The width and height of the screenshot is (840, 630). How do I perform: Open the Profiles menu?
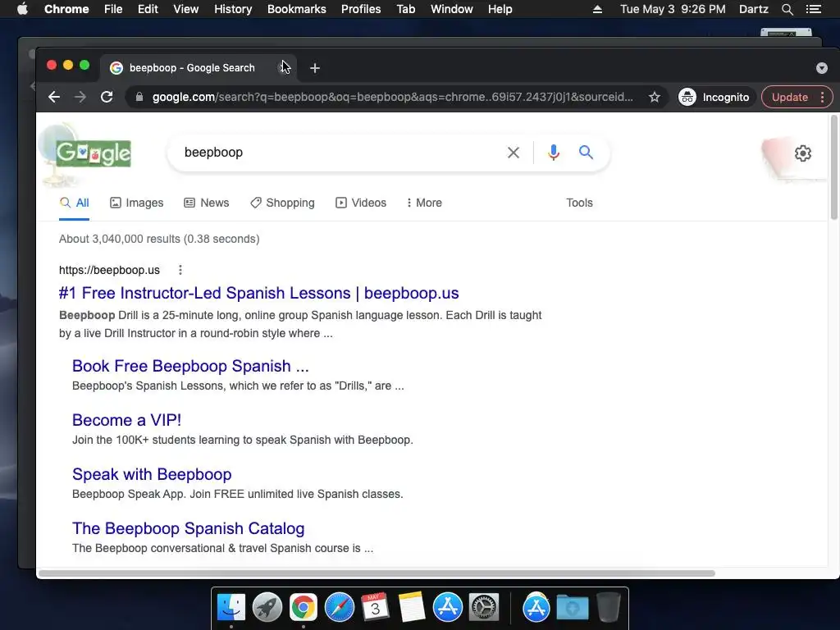pos(361,9)
